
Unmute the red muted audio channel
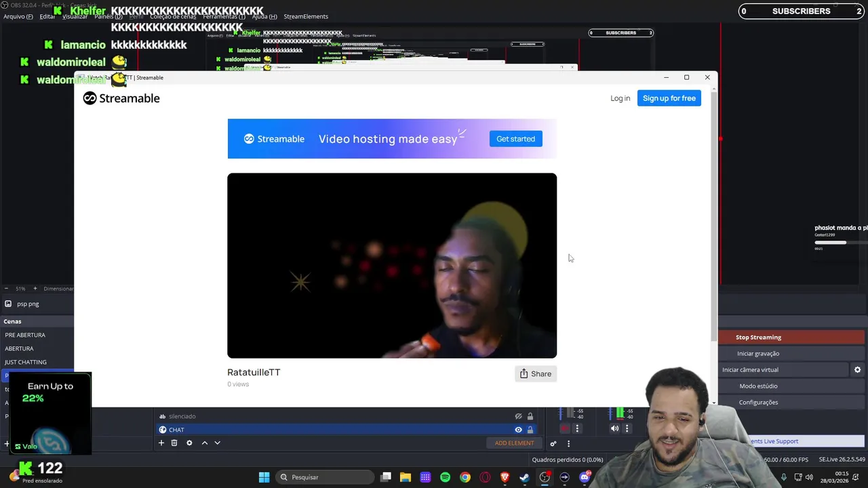click(564, 428)
